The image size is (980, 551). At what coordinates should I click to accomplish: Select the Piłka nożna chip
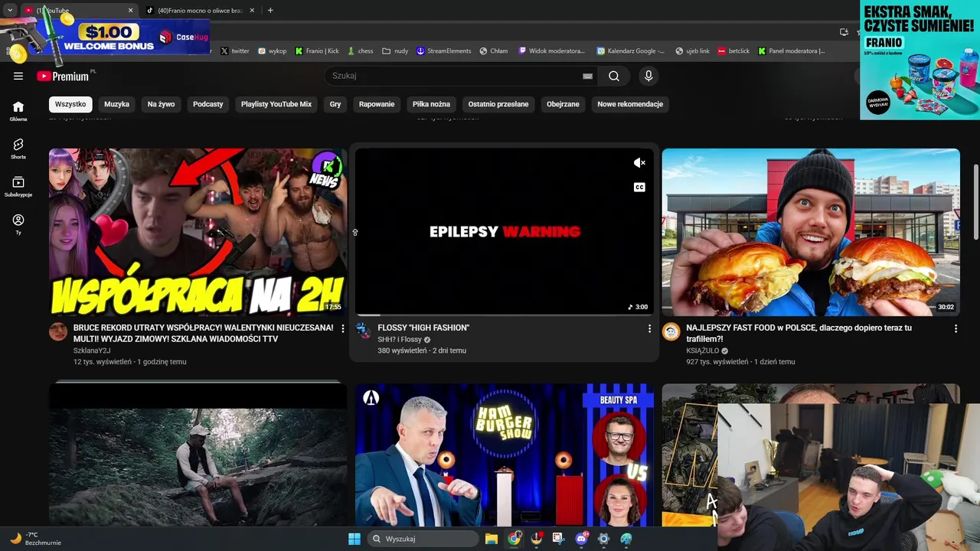[x=431, y=104]
